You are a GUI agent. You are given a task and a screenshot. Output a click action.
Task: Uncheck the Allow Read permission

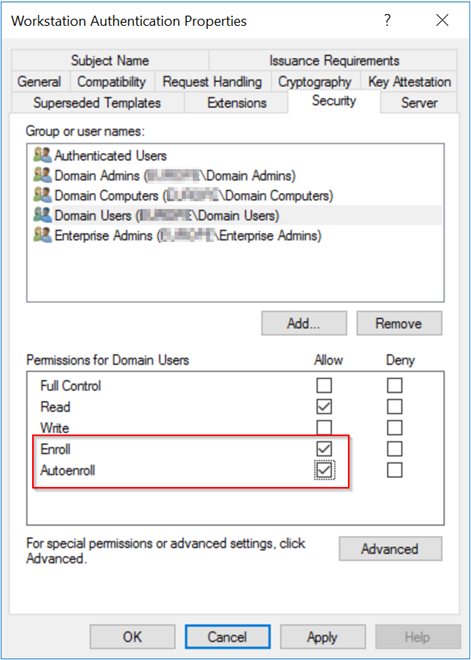(x=324, y=407)
